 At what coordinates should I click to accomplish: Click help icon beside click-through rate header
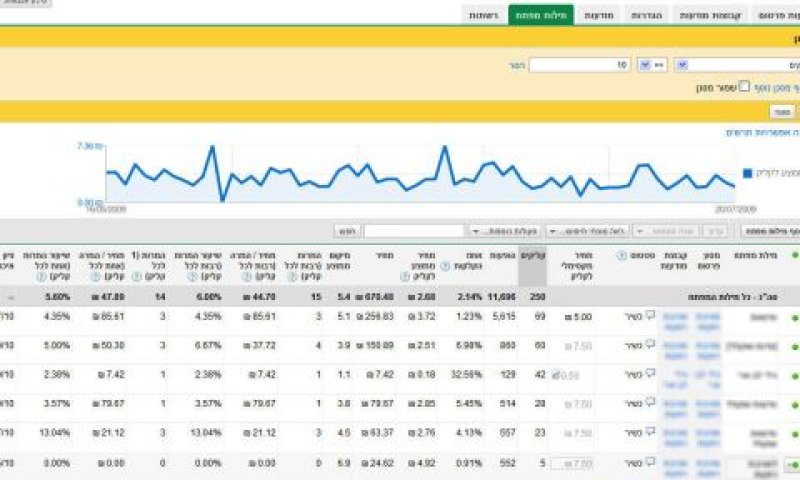coord(445,266)
